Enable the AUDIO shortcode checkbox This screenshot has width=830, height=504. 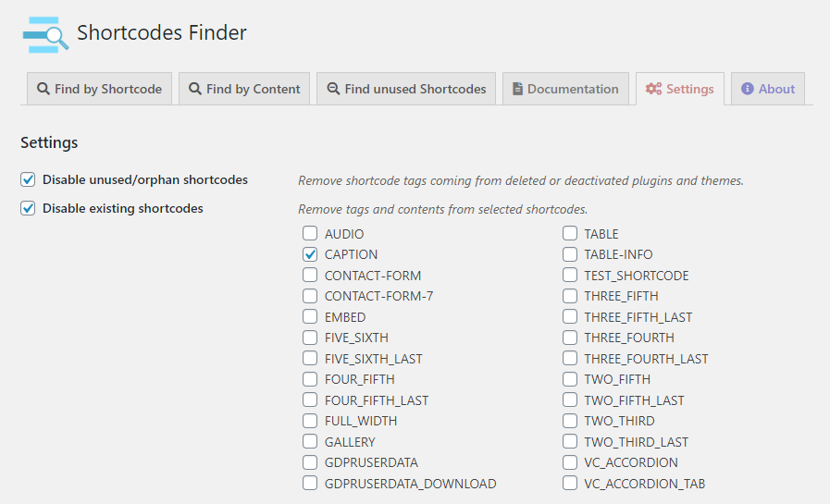click(x=310, y=234)
